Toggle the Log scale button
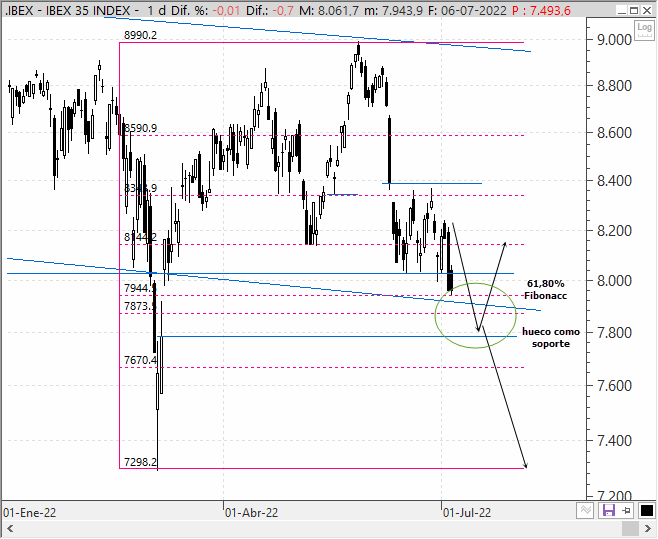The image size is (658, 539). [x=644, y=31]
